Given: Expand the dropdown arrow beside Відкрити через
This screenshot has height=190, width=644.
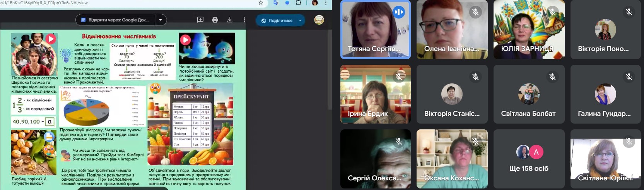Looking at the screenshot, I should point(161,20).
